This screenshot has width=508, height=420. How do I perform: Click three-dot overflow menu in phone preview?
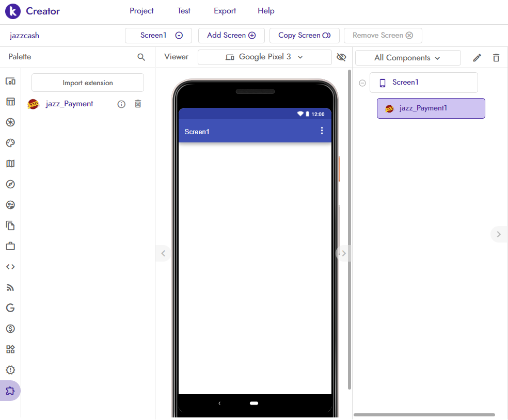coord(322,131)
